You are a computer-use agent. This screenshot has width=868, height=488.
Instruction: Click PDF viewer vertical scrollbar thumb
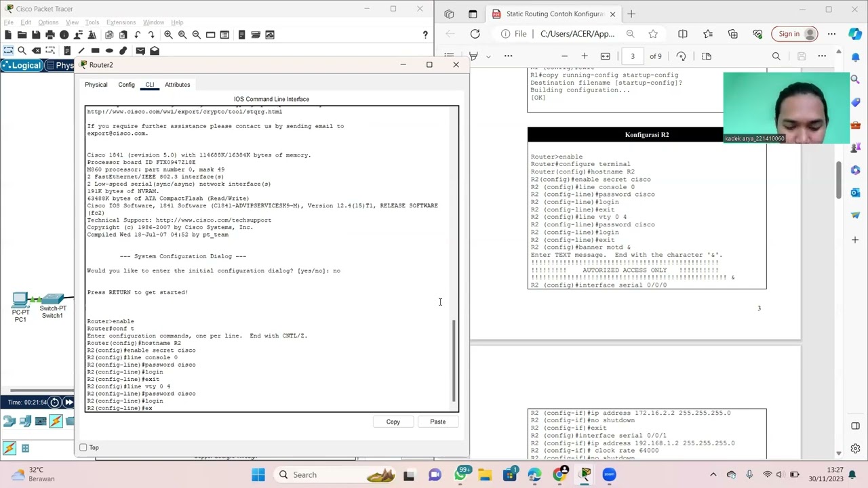pos(839,180)
